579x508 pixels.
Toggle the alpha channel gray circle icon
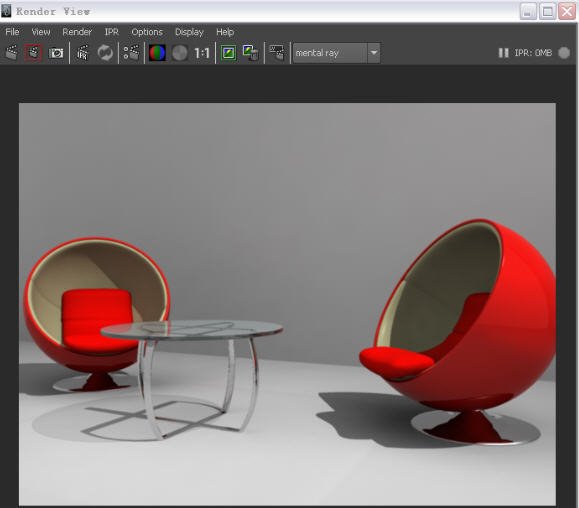point(180,53)
